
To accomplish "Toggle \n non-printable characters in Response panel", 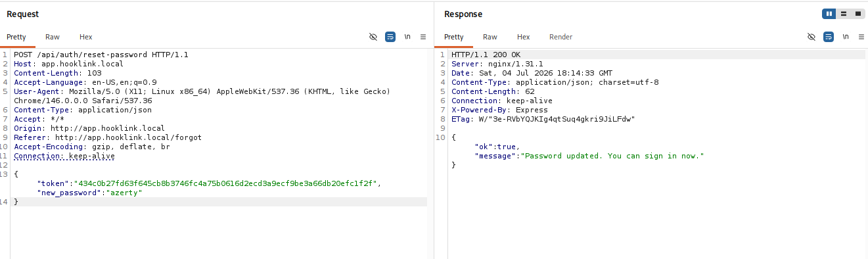I will (846, 37).
